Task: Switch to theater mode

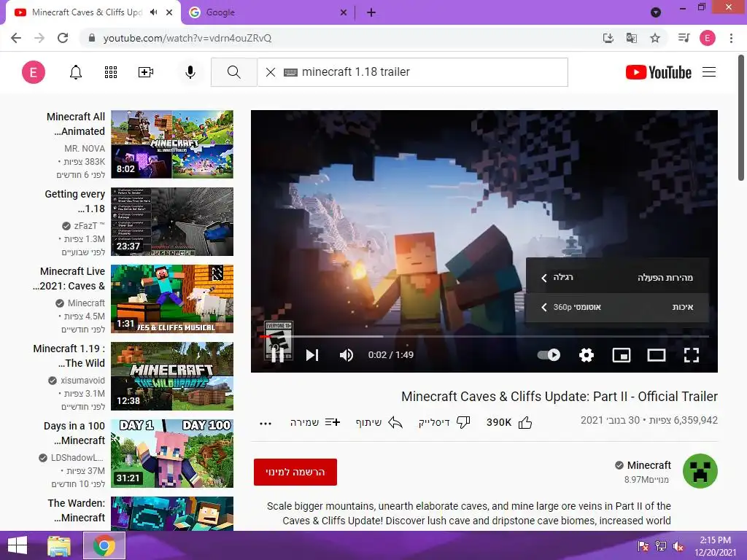Action: [x=657, y=355]
